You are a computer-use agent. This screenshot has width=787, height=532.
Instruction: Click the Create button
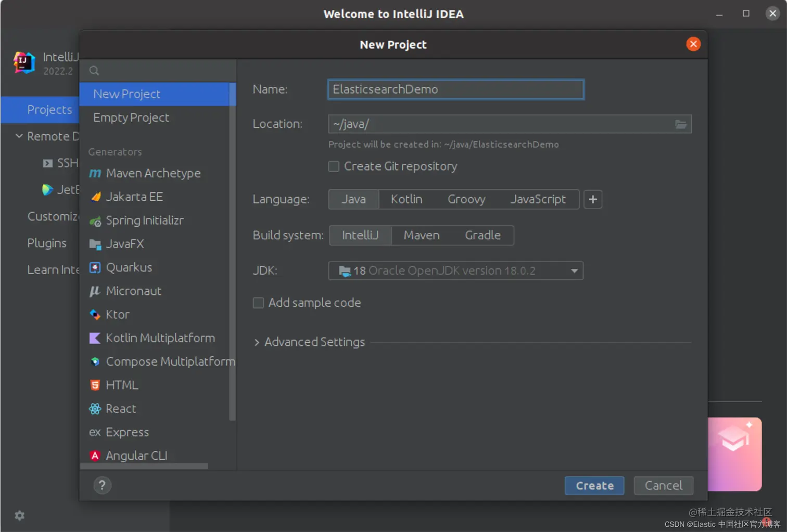pos(594,485)
